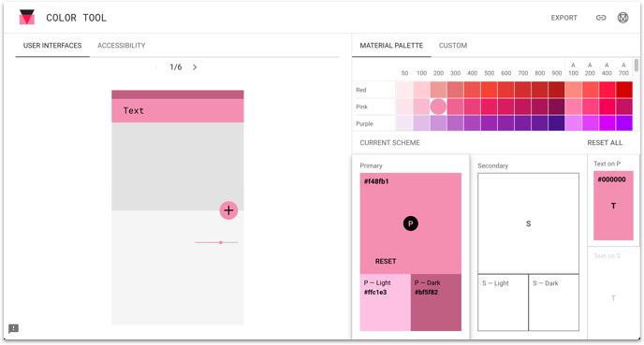Click the Purple row label
This screenshot has width=644, height=345.
coord(364,123)
